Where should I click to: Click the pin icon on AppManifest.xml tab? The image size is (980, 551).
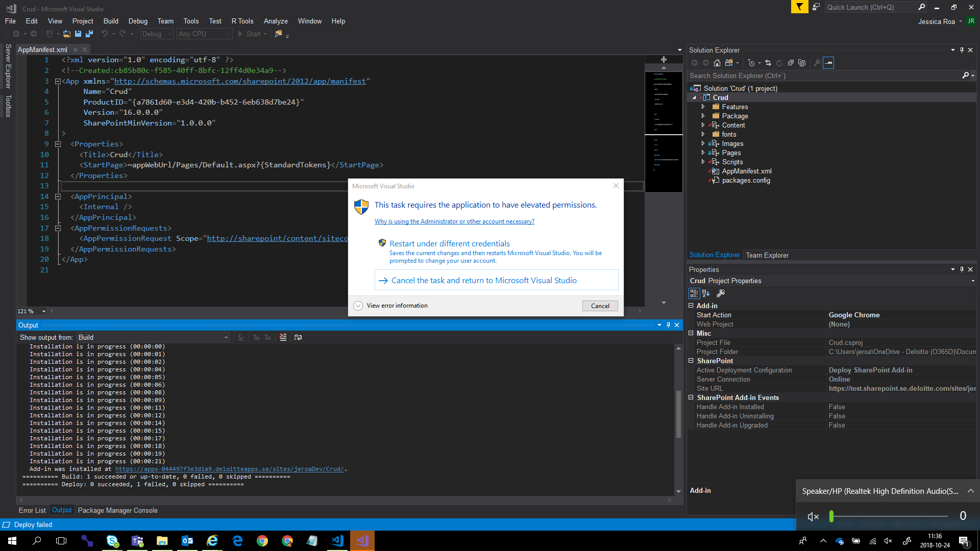75,49
